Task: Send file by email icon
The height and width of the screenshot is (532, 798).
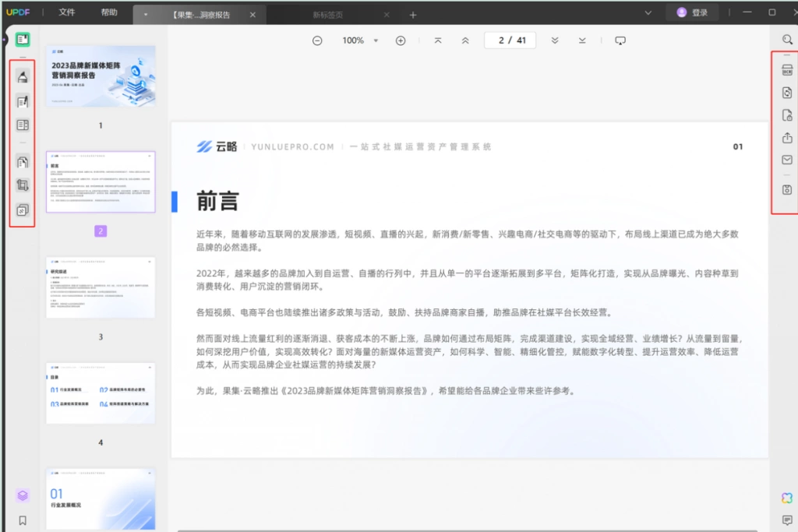Action: pos(787,160)
